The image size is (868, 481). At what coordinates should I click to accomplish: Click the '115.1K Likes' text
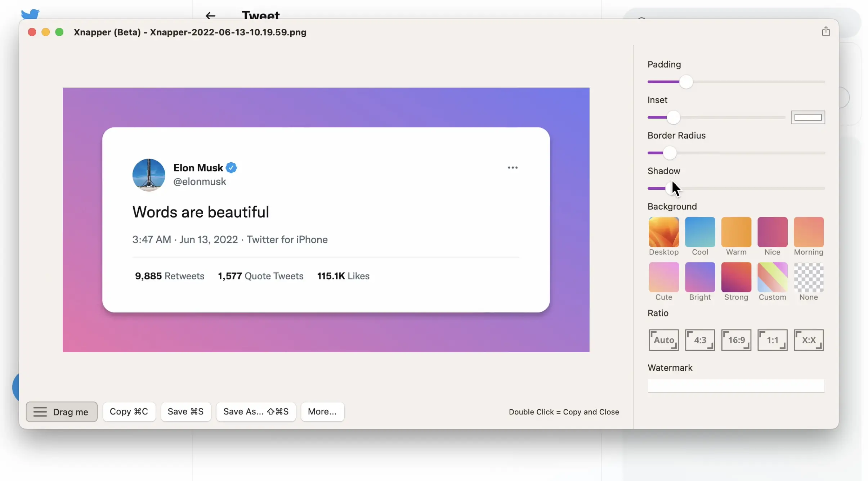(343, 276)
